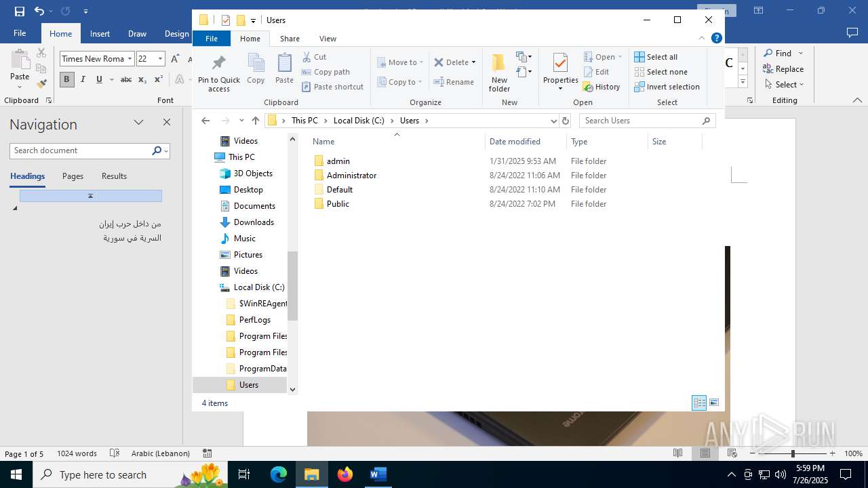
Task: Select Local Disk (C:) in navigation tree
Action: coord(258,287)
